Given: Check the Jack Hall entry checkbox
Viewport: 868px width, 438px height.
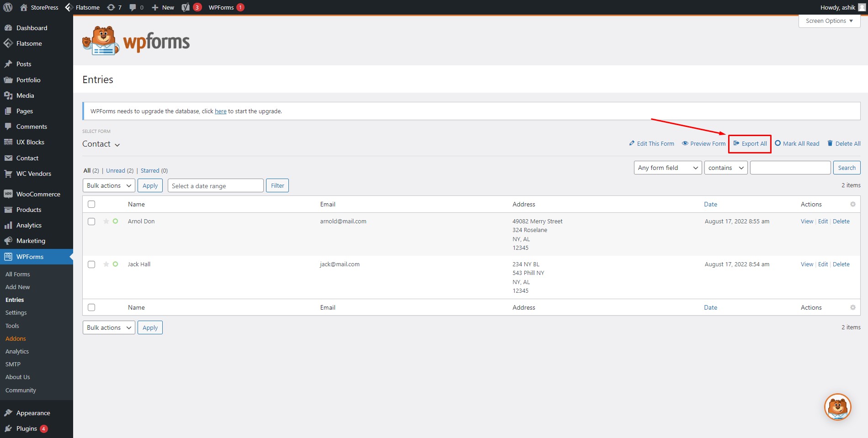Looking at the screenshot, I should pos(91,264).
